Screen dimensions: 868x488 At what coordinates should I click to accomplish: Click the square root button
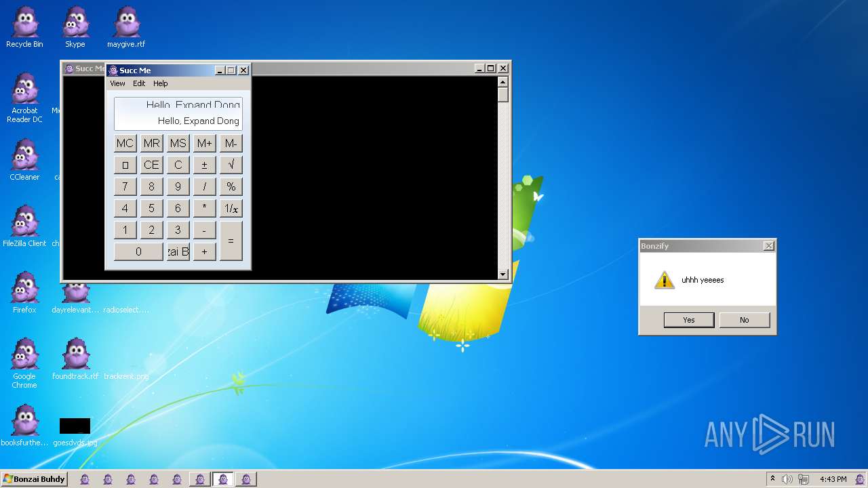(x=231, y=165)
